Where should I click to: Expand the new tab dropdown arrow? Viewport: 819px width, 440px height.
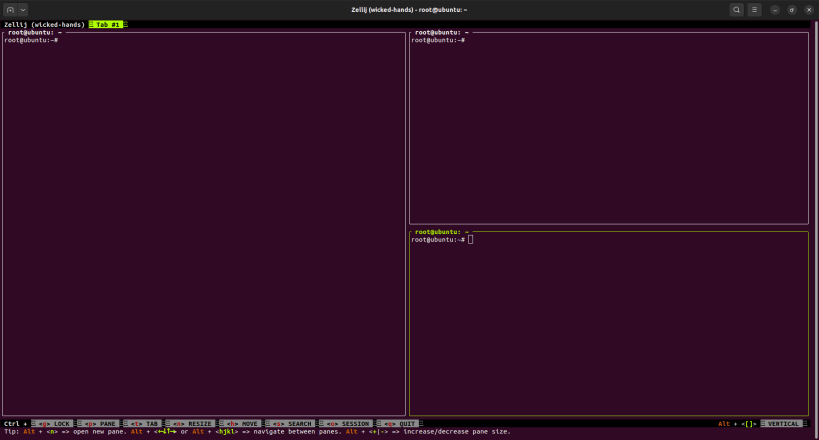23,10
